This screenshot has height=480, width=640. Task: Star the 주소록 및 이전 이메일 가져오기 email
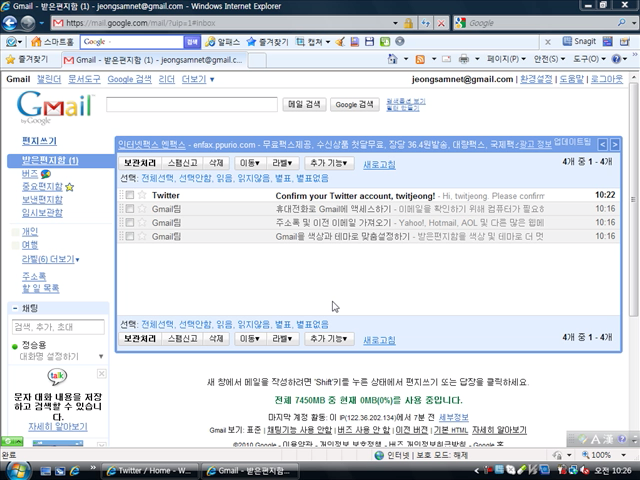pos(142,222)
